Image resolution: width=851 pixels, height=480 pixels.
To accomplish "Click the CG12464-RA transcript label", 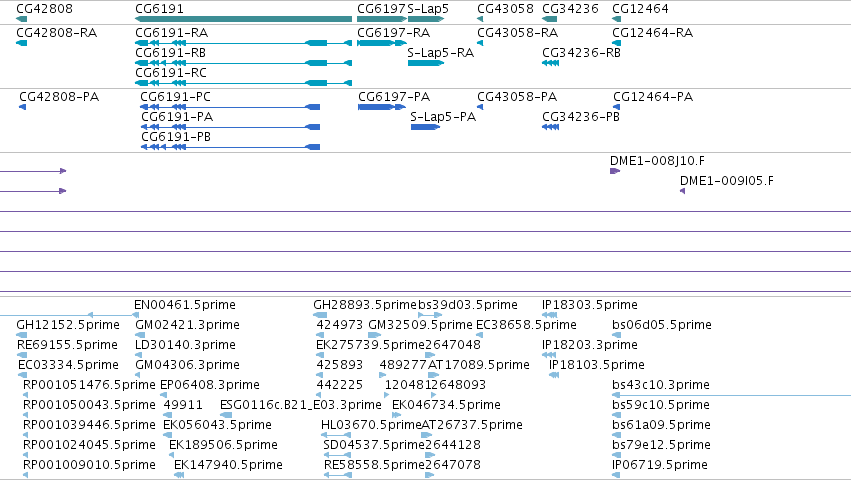I will pyautogui.click(x=653, y=33).
